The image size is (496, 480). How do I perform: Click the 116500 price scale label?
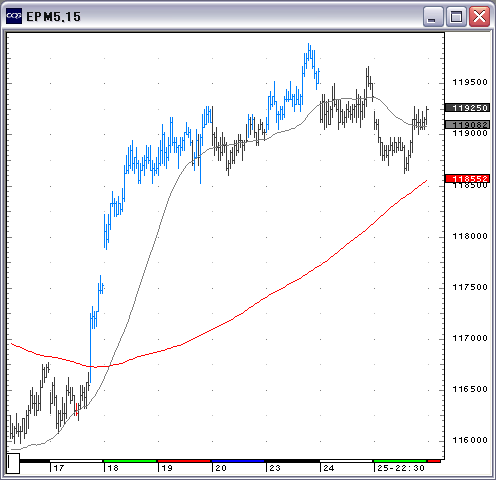470,389
